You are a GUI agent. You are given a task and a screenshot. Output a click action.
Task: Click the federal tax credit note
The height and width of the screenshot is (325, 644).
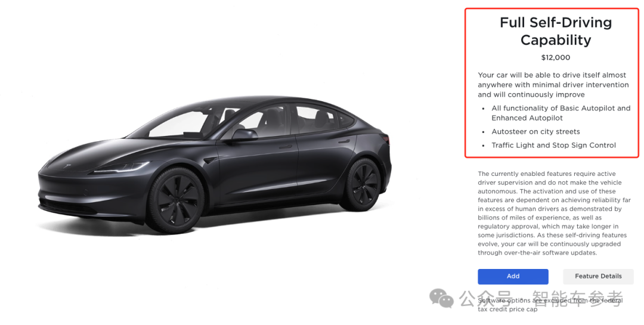[550, 305]
